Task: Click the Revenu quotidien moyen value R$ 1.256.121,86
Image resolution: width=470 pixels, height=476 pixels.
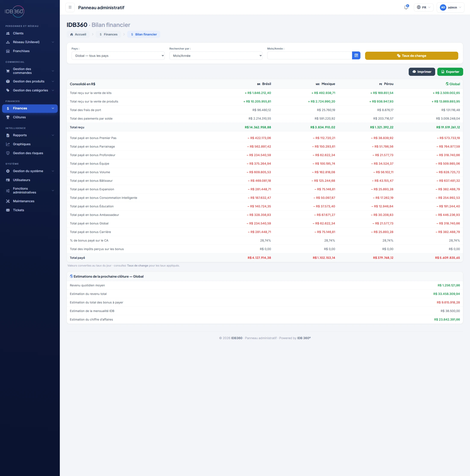Action: coord(449,285)
